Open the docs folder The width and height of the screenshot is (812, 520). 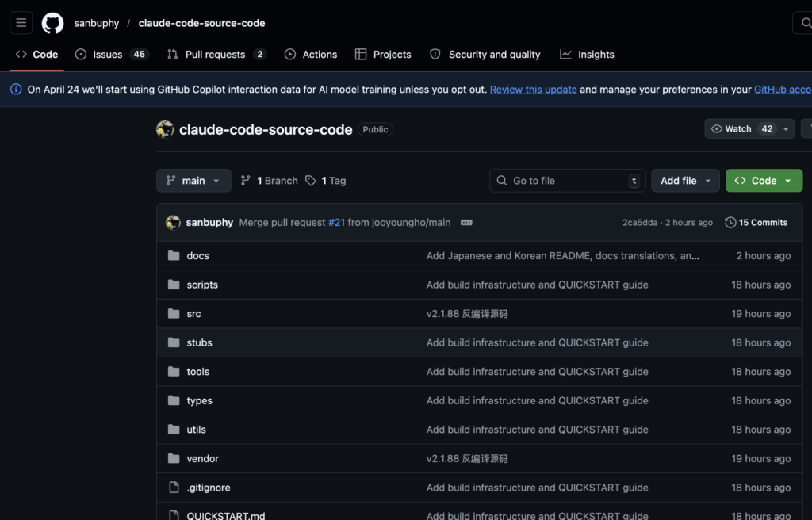[197, 255]
